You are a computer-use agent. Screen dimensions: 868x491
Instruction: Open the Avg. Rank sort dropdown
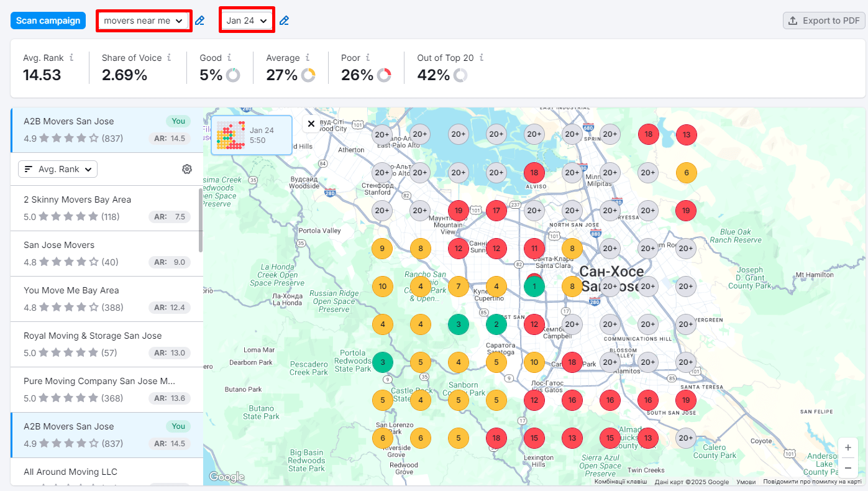pyautogui.click(x=58, y=169)
